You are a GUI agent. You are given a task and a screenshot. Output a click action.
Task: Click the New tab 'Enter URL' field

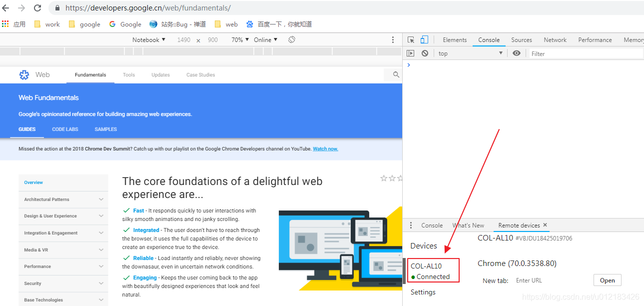coord(551,280)
